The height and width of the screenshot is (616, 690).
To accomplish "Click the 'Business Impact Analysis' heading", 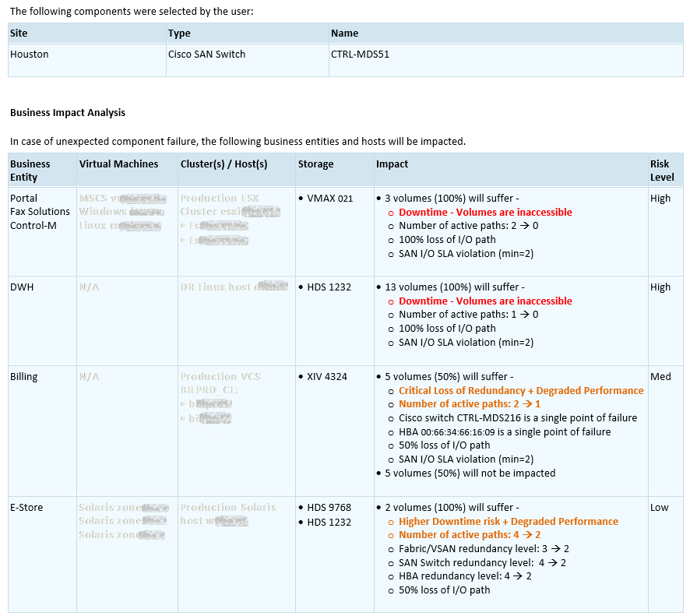I will (68, 113).
